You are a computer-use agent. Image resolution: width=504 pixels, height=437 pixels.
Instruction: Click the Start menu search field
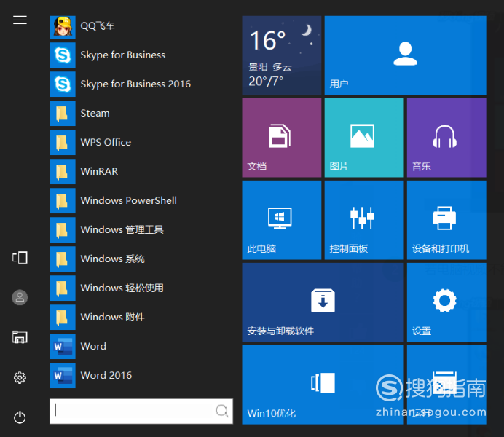pyautogui.click(x=141, y=412)
